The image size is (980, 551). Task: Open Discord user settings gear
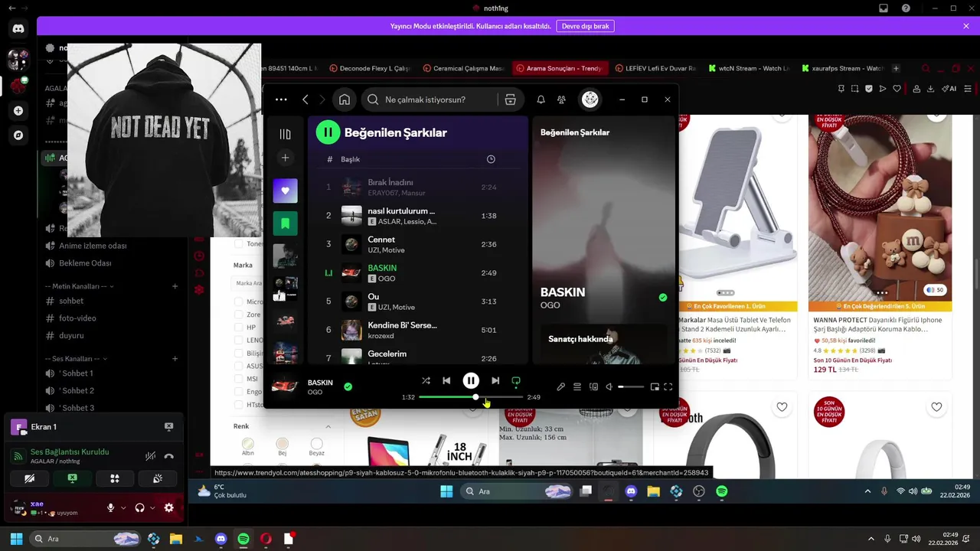coord(169,507)
